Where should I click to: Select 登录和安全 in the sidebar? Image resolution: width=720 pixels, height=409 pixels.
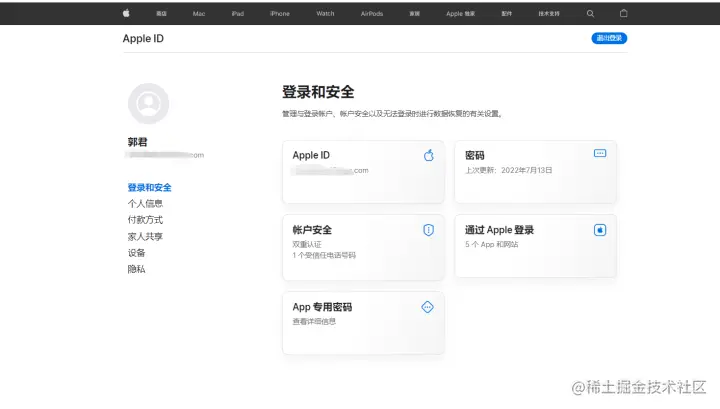(x=149, y=187)
